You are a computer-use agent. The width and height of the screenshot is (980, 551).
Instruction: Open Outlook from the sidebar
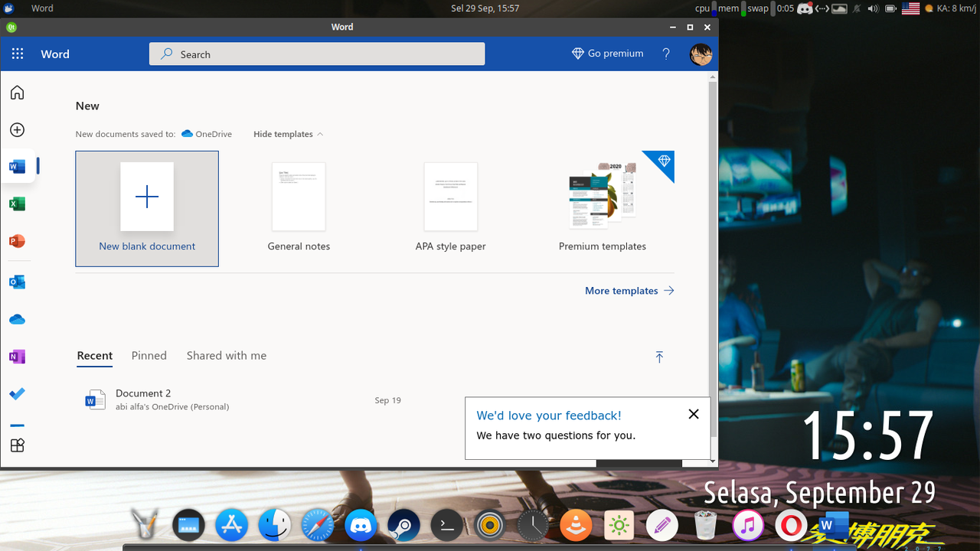click(17, 282)
